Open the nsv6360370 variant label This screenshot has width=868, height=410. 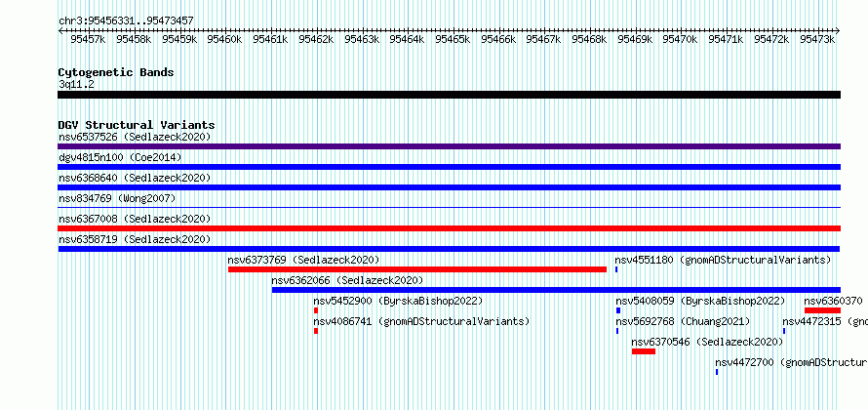click(833, 301)
